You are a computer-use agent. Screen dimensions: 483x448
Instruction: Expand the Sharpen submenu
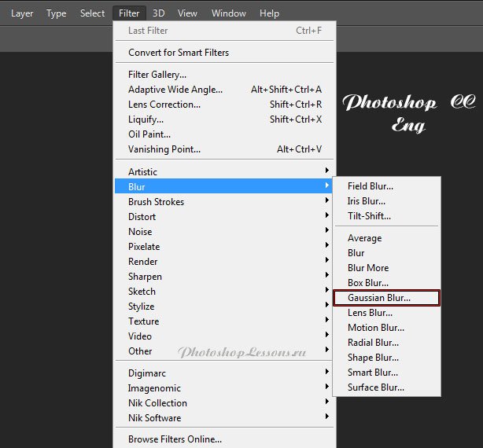145,277
